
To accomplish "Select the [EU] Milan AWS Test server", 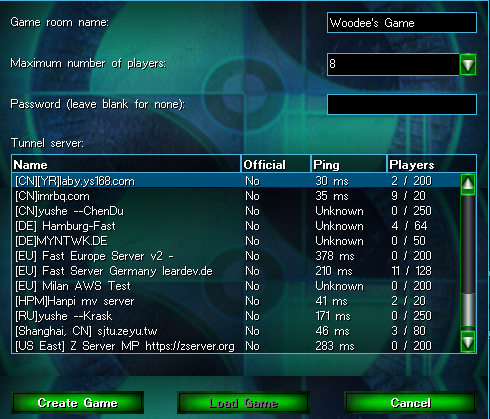I will [x=236, y=286].
